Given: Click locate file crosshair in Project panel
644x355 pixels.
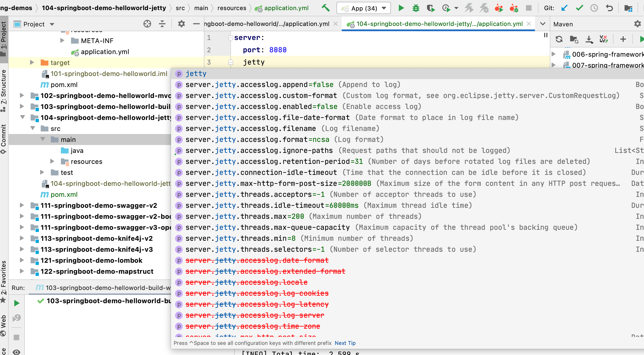Looking at the screenshot, I should [147, 24].
